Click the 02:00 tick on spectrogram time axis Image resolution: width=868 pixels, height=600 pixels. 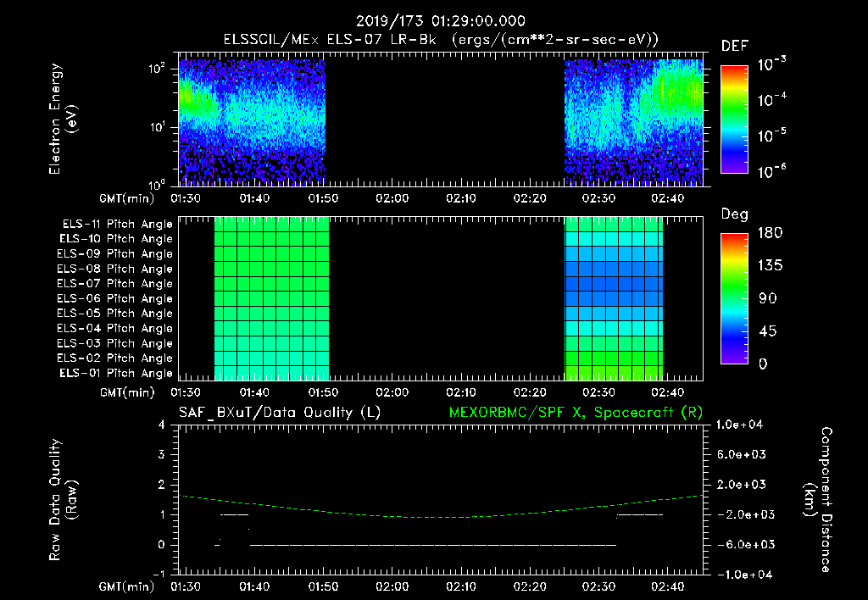[x=392, y=198]
